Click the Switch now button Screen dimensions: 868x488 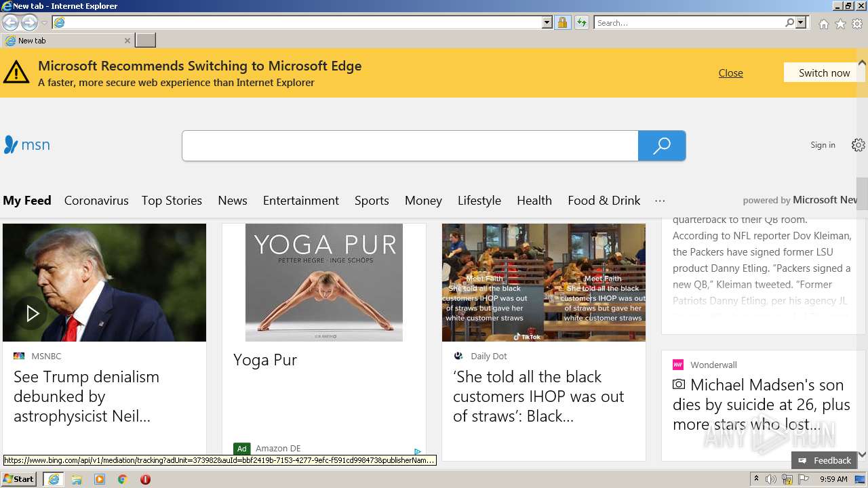(x=824, y=73)
